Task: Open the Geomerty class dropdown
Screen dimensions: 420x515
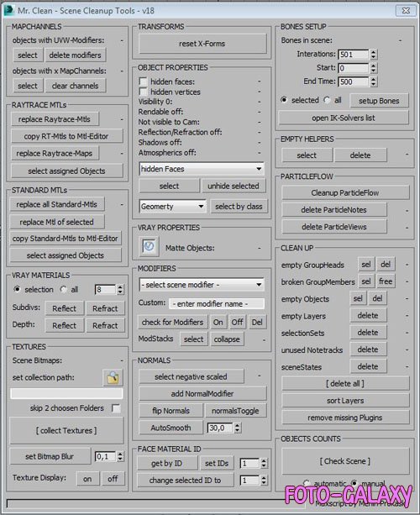Action: point(173,207)
